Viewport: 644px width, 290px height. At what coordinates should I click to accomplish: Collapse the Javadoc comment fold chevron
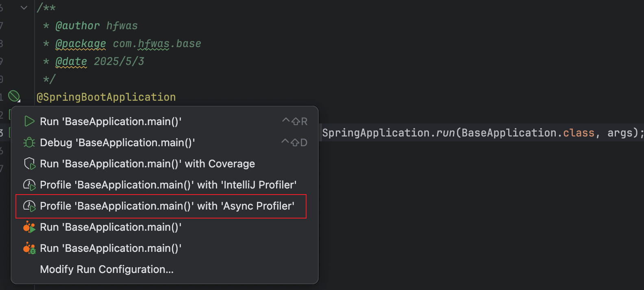pyautogui.click(x=24, y=8)
